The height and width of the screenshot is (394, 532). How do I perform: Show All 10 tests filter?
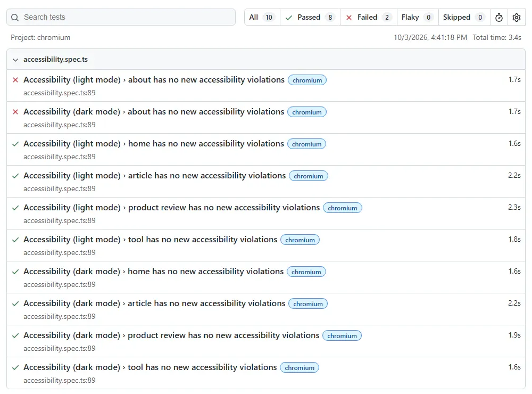262,18
